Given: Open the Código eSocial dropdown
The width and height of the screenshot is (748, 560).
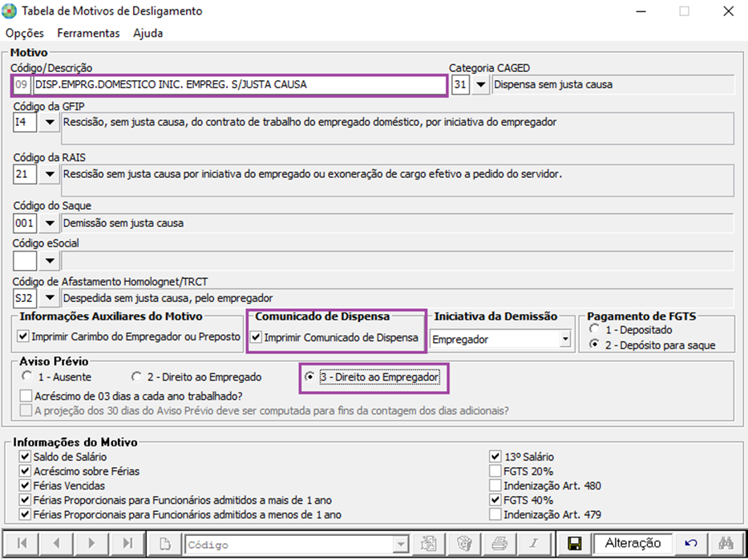Looking at the screenshot, I should pos(49,260).
